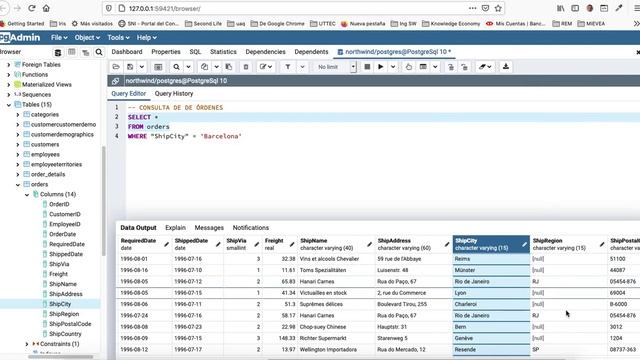Click the Open File toolbar icon

(116, 67)
